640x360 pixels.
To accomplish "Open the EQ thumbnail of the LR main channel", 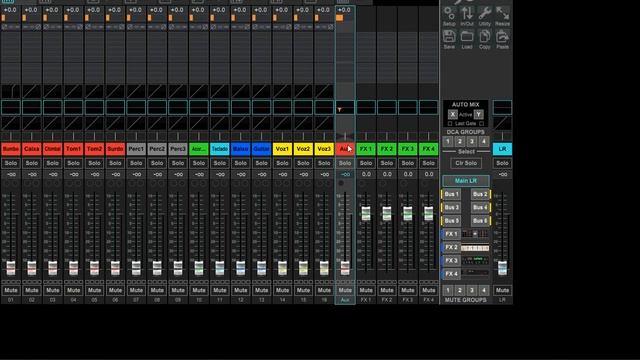I will click(x=502, y=107).
